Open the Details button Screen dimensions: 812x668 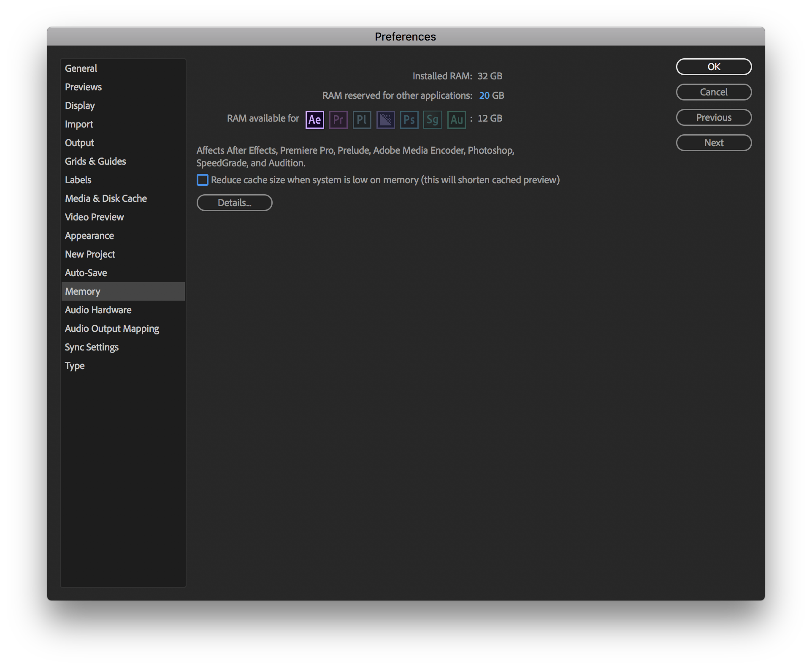(234, 203)
